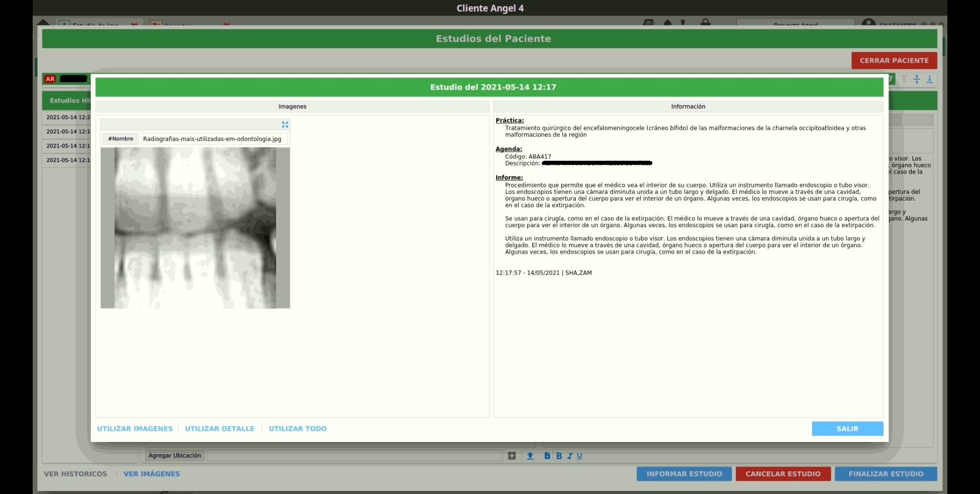The image size is (980, 494).
Task: Click the image filename field
Action: tap(214, 139)
